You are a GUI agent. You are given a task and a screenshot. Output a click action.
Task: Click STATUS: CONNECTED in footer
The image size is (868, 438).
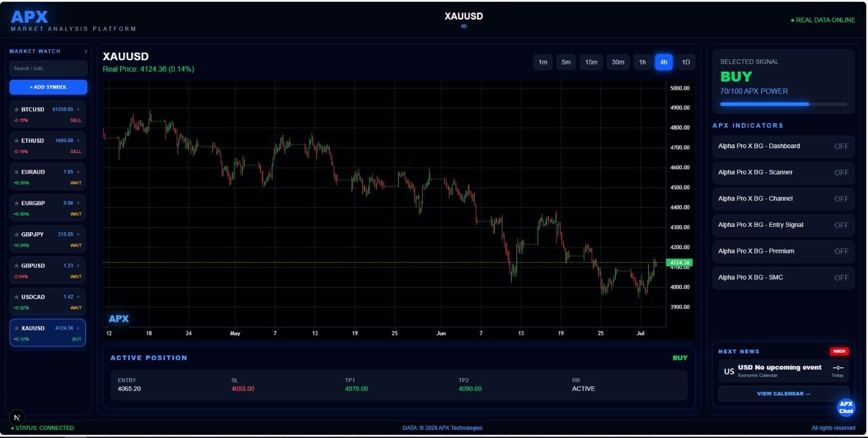pyautogui.click(x=42, y=428)
